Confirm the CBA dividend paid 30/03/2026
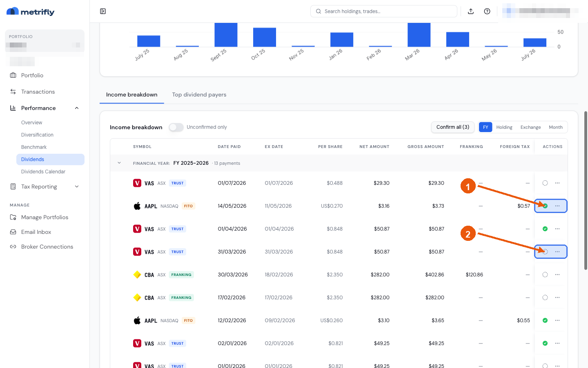This screenshot has height=368, width=588. [x=545, y=275]
